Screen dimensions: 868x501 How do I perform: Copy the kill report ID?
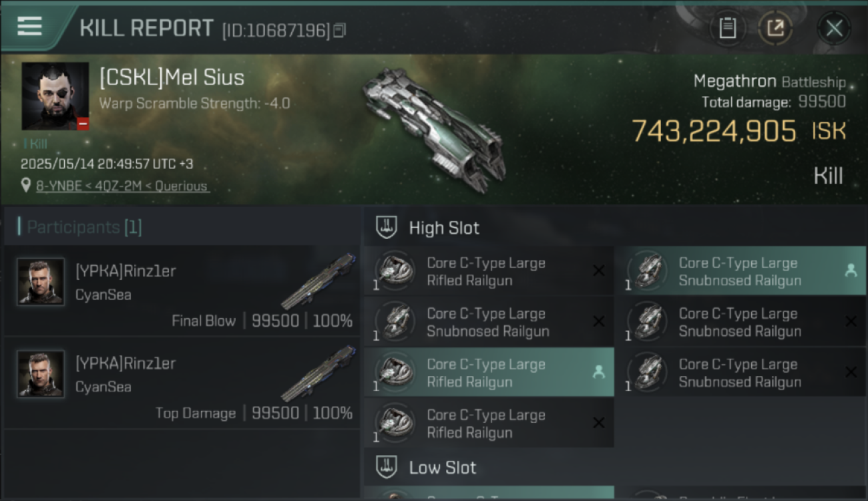340,31
